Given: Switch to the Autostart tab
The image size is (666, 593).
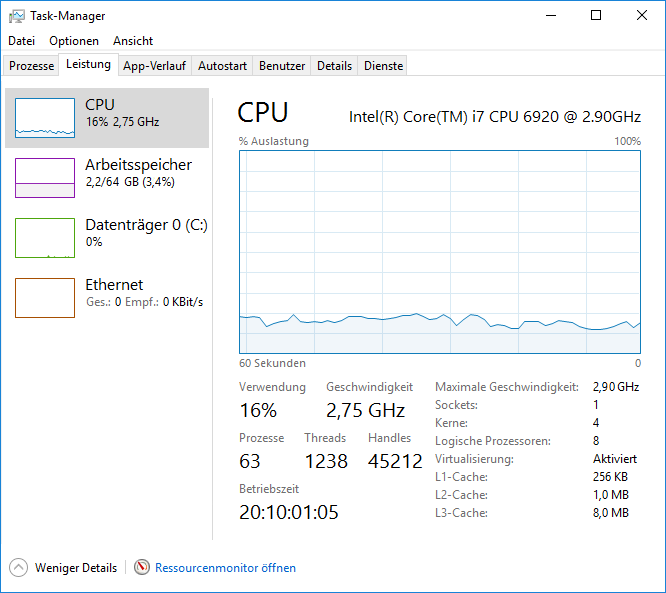Looking at the screenshot, I should point(222,66).
